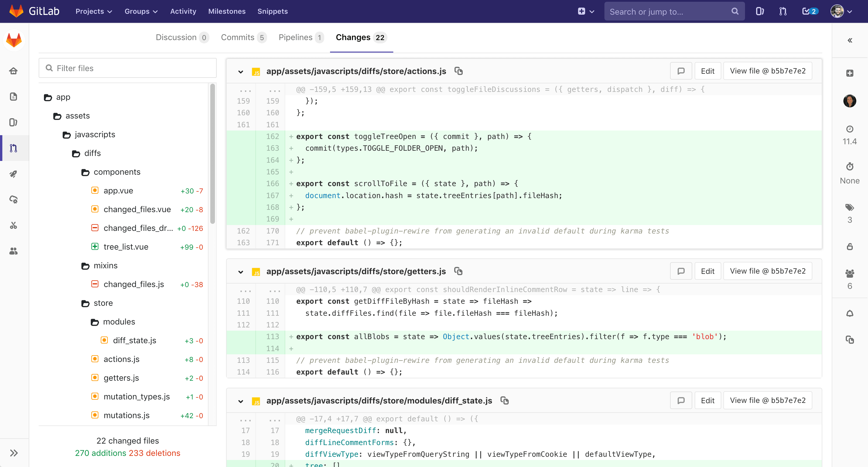This screenshot has width=868, height=467.
Task: Click the issue boards icon in left sidebar
Action: point(14,122)
